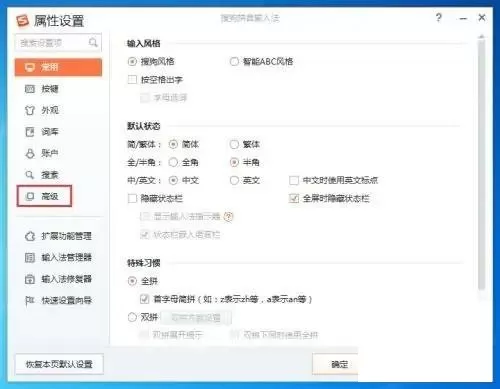This screenshot has width=500, height=389.
Task: Minimize the 属性设置 window
Action: coord(463,19)
